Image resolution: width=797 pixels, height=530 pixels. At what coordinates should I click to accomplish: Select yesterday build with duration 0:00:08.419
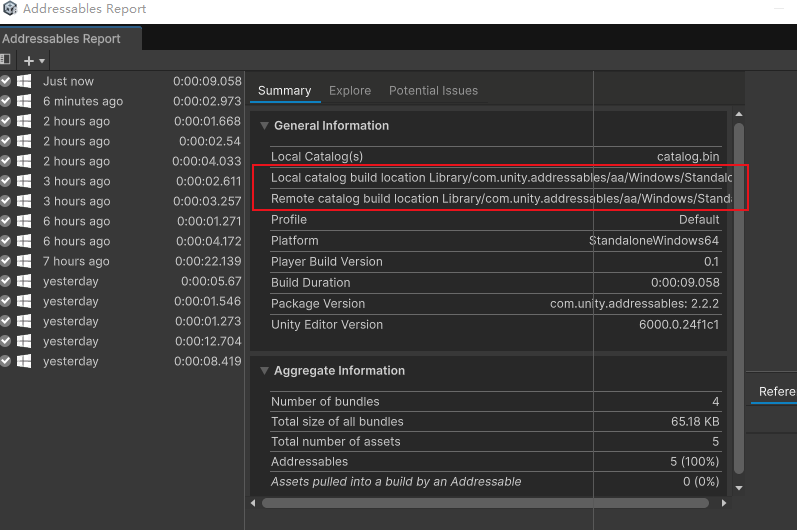point(121,361)
